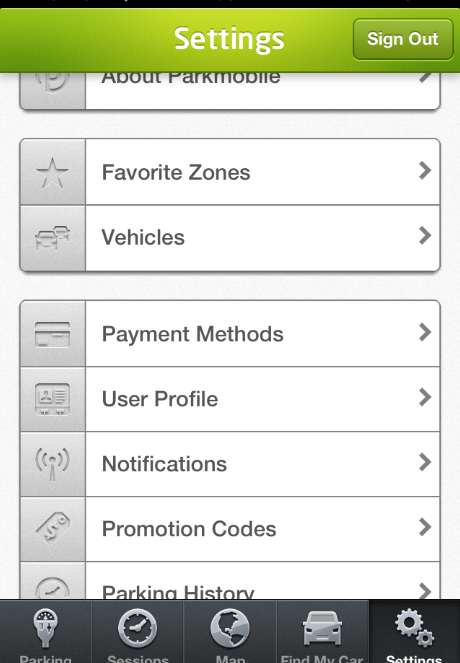Screen dimensions: 460x663
Task: Sign out using the Sign Out button
Action: click(403, 39)
